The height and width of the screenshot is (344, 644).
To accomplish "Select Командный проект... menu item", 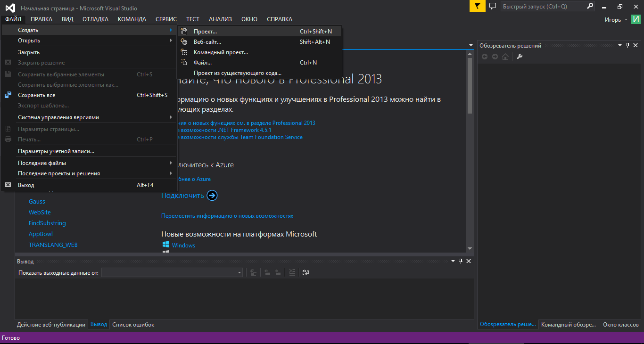I will click(259, 52).
